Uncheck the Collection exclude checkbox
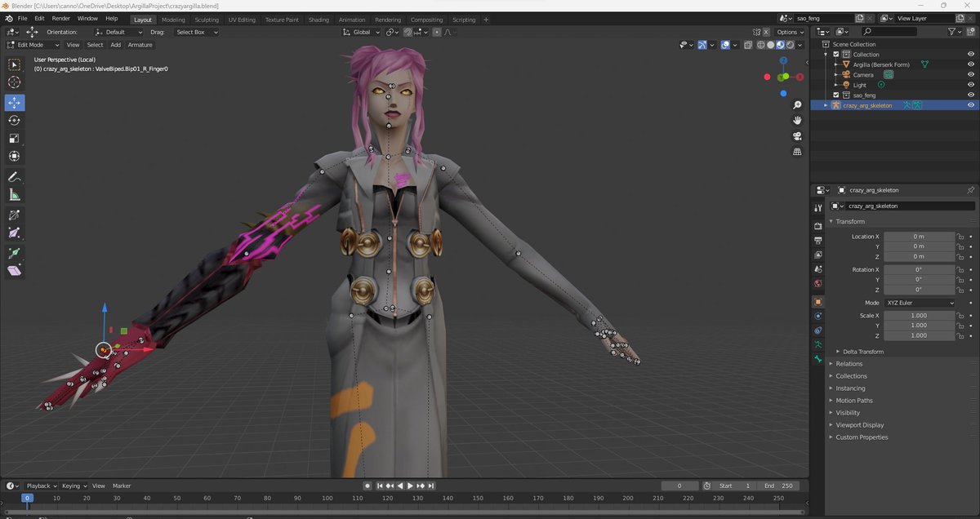Viewport: 980px width, 519px height. [x=835, y=55]
